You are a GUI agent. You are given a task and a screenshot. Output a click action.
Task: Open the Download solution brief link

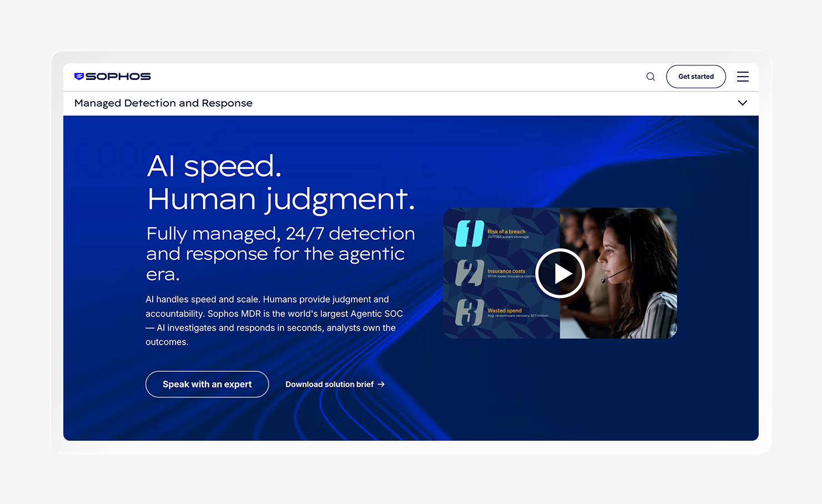(335, 384)
